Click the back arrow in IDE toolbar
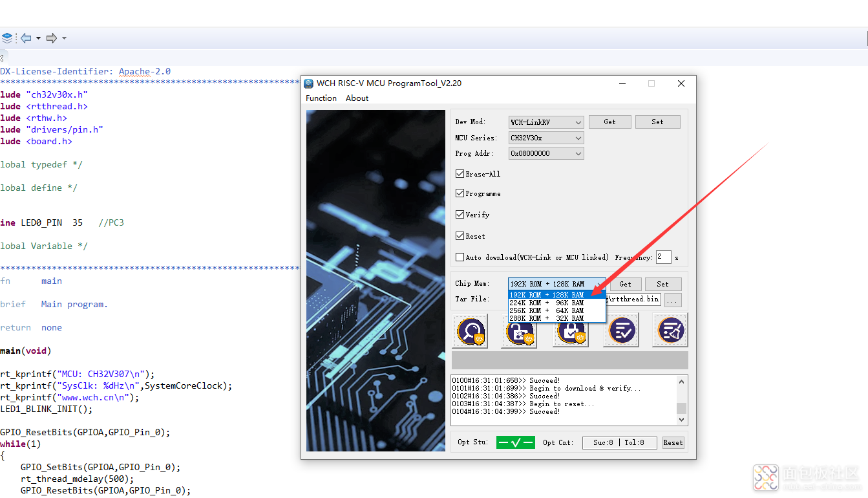 pos(26,38)
